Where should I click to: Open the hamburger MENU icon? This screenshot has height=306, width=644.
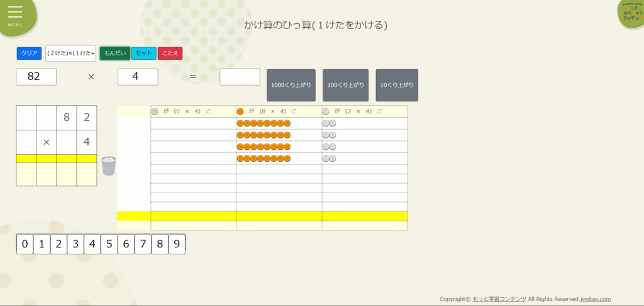point(15,15)
